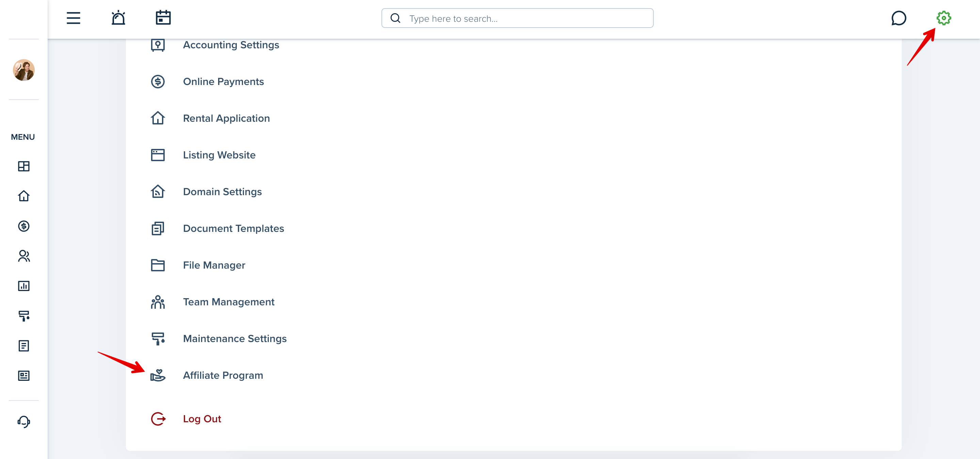Screen dimensions: 980x459
Task: Click the Rental Application house icon
Action: click(x=158, y=118)
